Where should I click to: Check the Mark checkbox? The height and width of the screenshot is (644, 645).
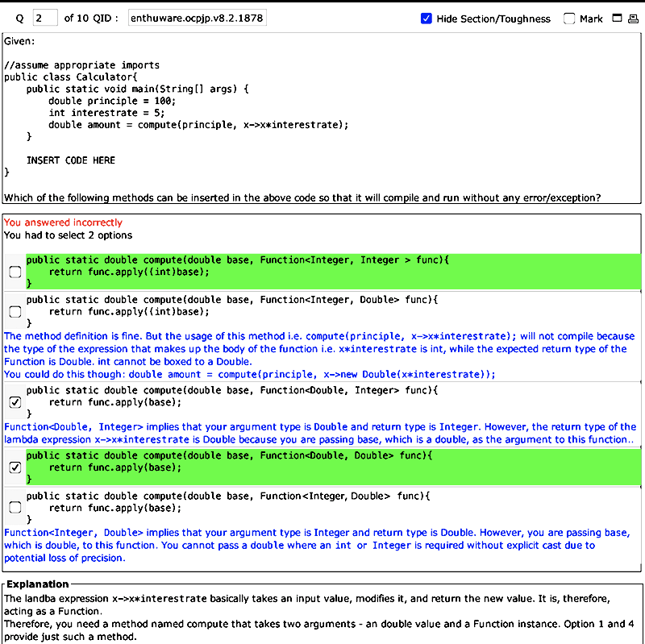coord(569,19)
